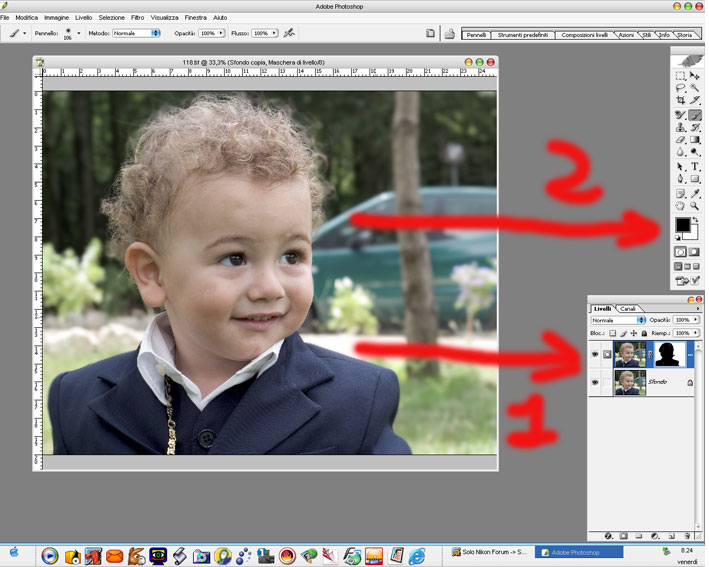Click the black foreground color swatch
Image resolution: width=709 pixels, height=567 pixels.
682,225
